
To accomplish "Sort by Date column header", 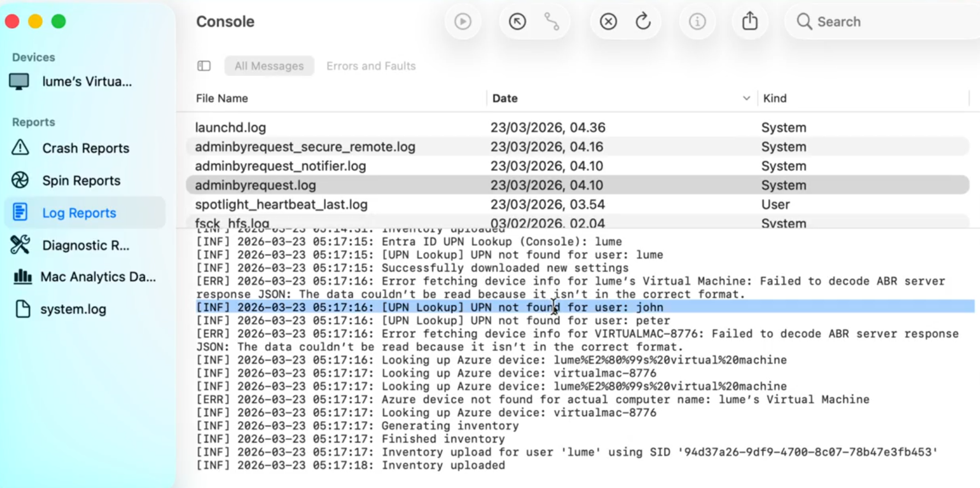I will pos(505,98).
